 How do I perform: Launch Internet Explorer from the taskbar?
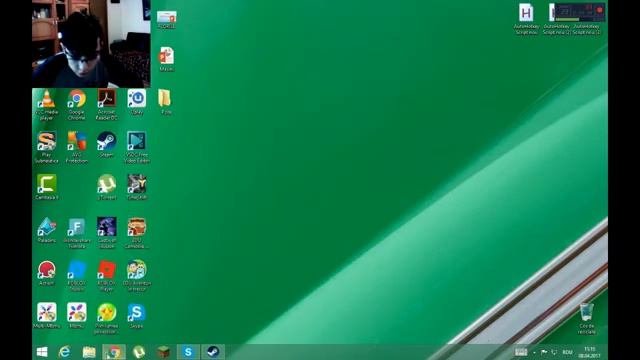tap(64, 352)
